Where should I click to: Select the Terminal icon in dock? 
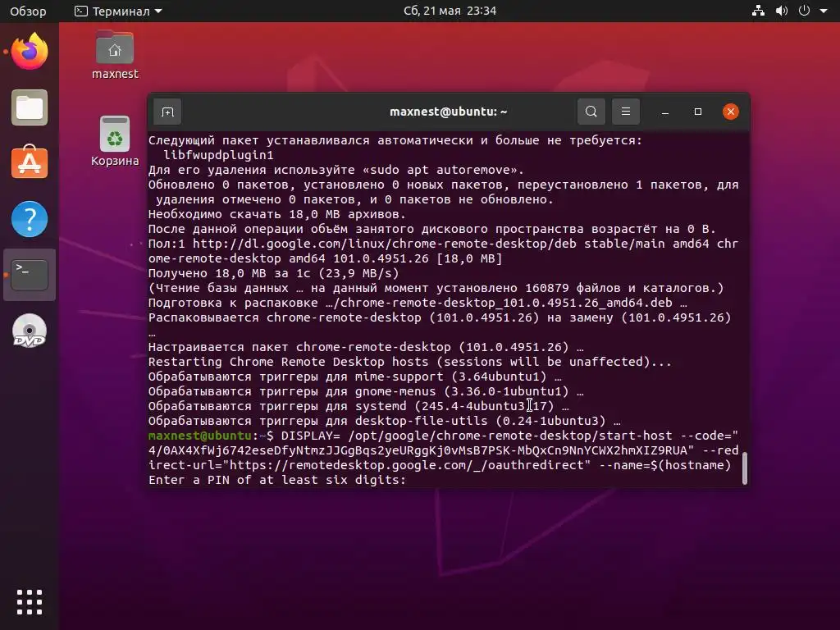(30, 275)
